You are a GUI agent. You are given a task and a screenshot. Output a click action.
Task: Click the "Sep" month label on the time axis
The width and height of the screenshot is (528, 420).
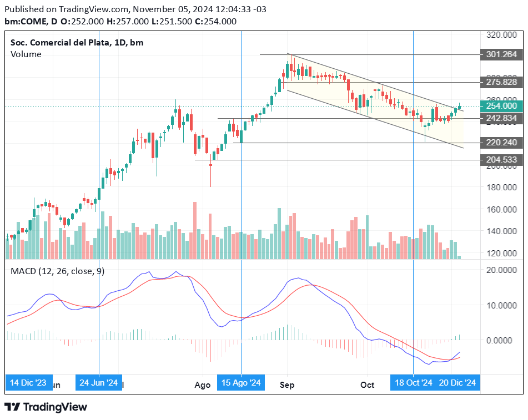287,385
